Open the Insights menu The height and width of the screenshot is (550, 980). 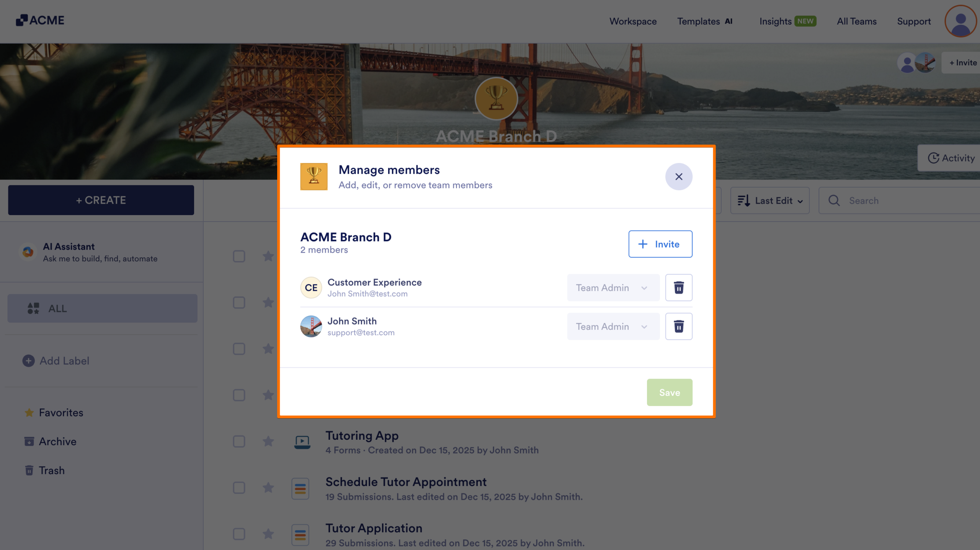tap(775, 21)
